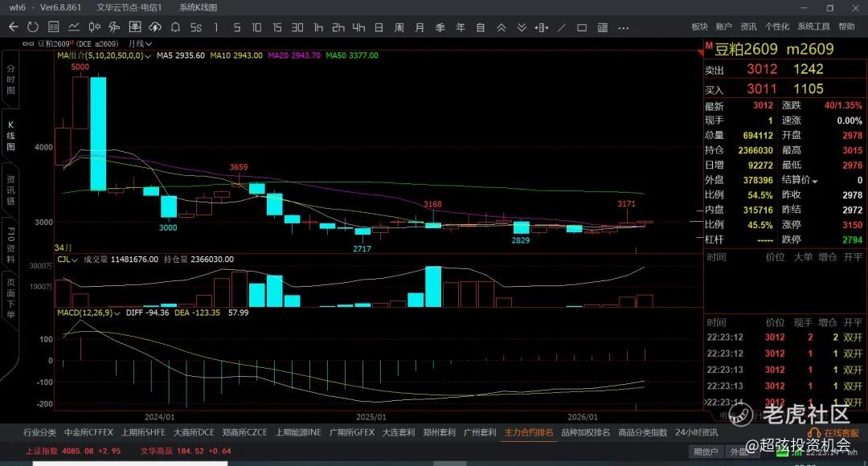Select the 周 weekly period
868x466 pixels.
(399, 27)
